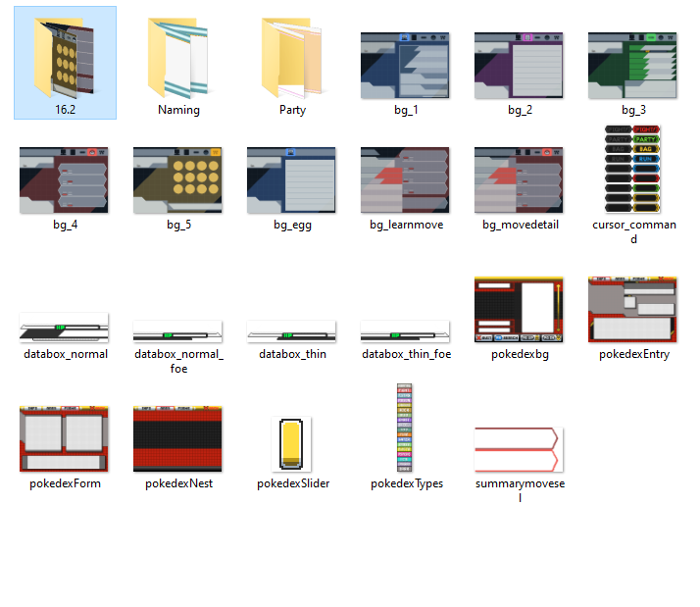The width and height of the screenshot is (700, 607).
Task: Open the Party folder
Action: 292,59
